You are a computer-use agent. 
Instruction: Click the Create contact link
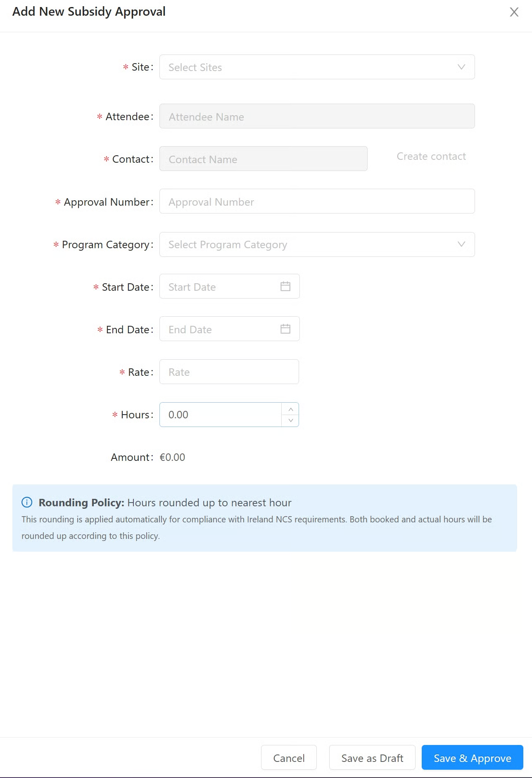(x=431, y=157)
